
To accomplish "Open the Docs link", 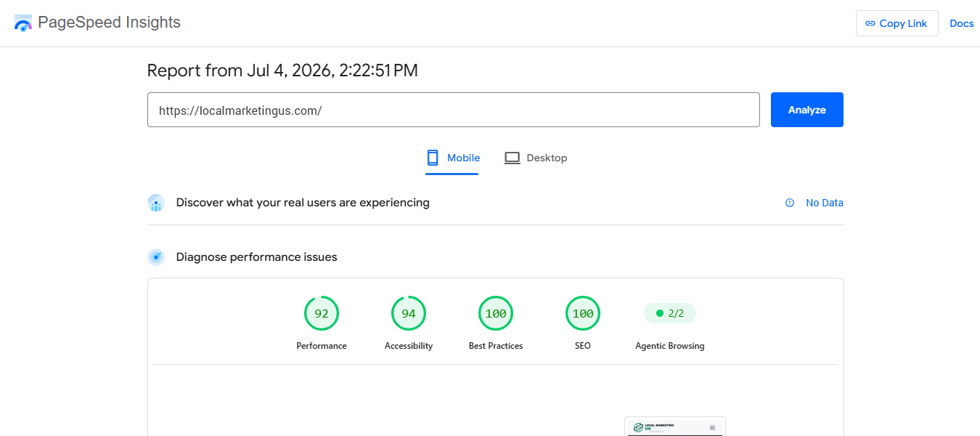I will click(961, 23).
